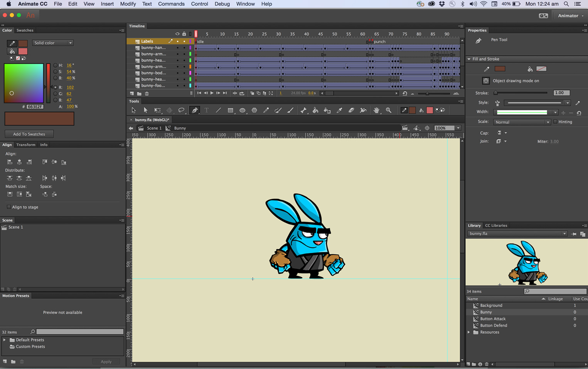Switch to the Zoom tool

389,110
